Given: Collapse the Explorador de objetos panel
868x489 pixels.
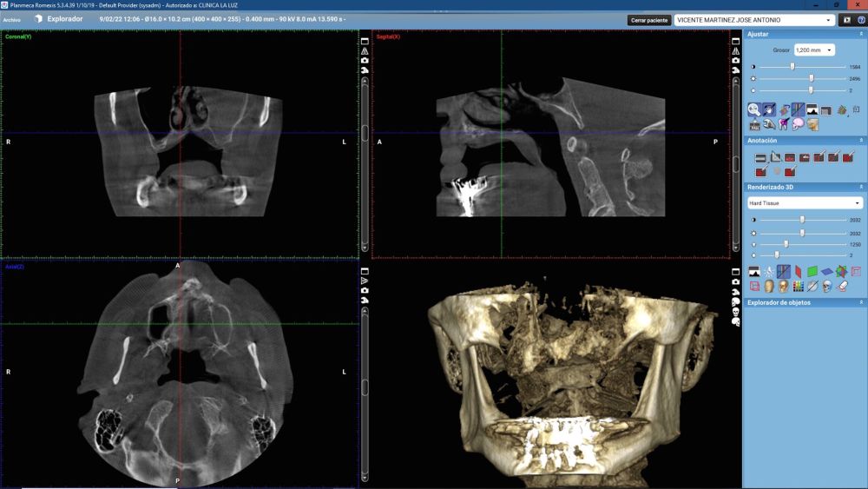Looking at the screenshot, I should coord(861,302).
